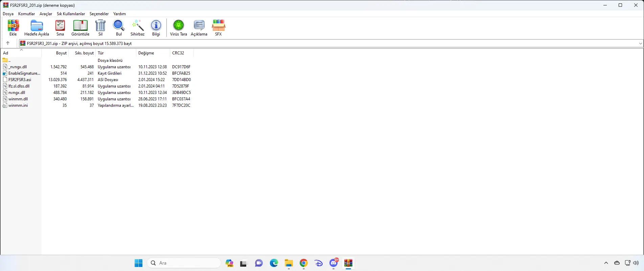Open the Windows Start menu
Screen dimensions: 644x271
tap(139, 263)
